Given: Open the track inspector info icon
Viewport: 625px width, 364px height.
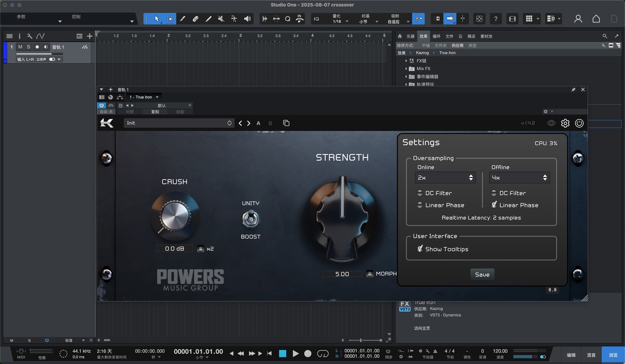Looking at the screenshot, I should (x=19, y=36).
